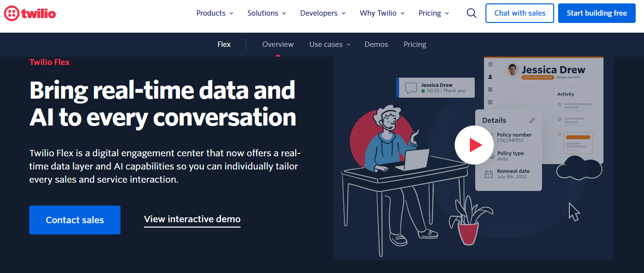Click Jessica Drew's avatar photo

[512, 70]
